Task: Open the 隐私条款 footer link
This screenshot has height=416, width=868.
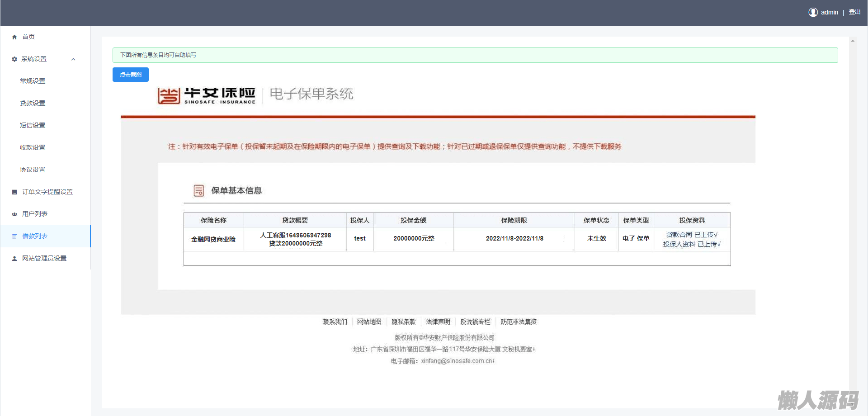Action: tap(403, 322)
